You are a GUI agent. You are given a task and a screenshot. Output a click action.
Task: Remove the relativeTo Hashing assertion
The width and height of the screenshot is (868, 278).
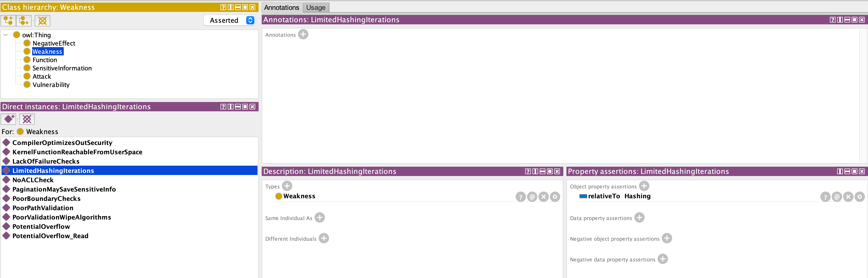[848, 197]
